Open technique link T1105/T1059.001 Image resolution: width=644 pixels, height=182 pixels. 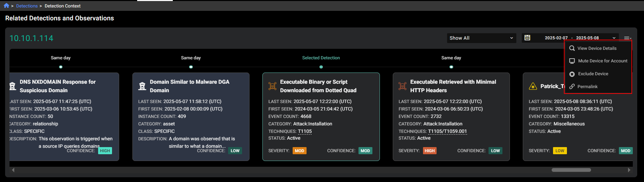pos(447,132)
